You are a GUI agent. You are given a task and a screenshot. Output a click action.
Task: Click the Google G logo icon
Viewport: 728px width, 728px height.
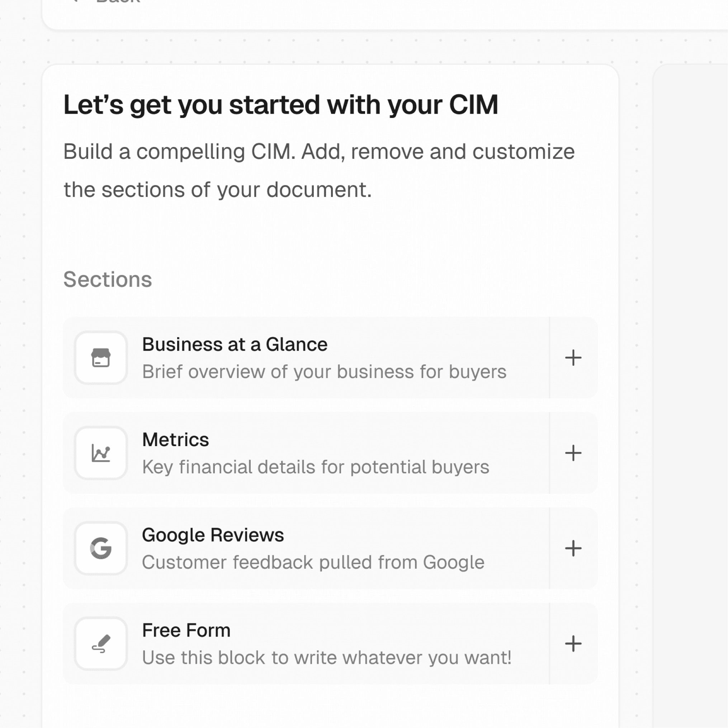[101, 548]
